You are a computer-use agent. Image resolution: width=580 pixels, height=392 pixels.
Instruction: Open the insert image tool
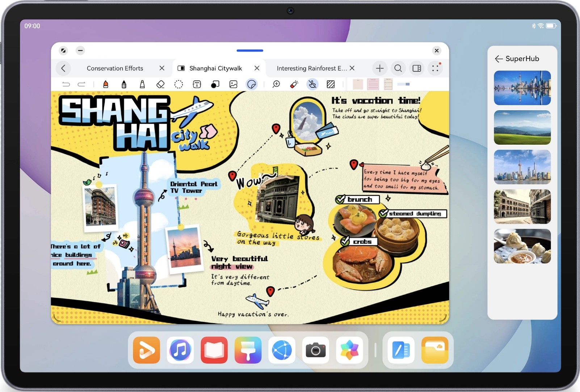pyautogui.click(x=234, y=84)
